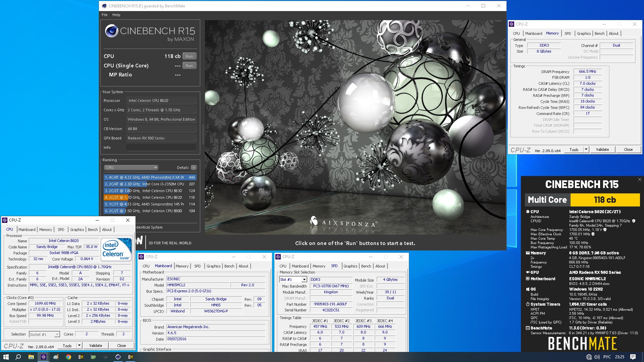The width and height of the screenshot is (644, 362).
Task: Click the BIOS Date 09/07/2016 field
Action: [216, 339]
